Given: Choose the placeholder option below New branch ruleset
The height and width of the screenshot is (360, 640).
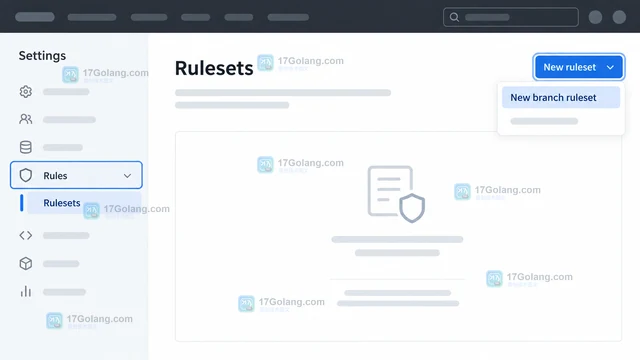Looking at the screenshot, I should [544, 121].
